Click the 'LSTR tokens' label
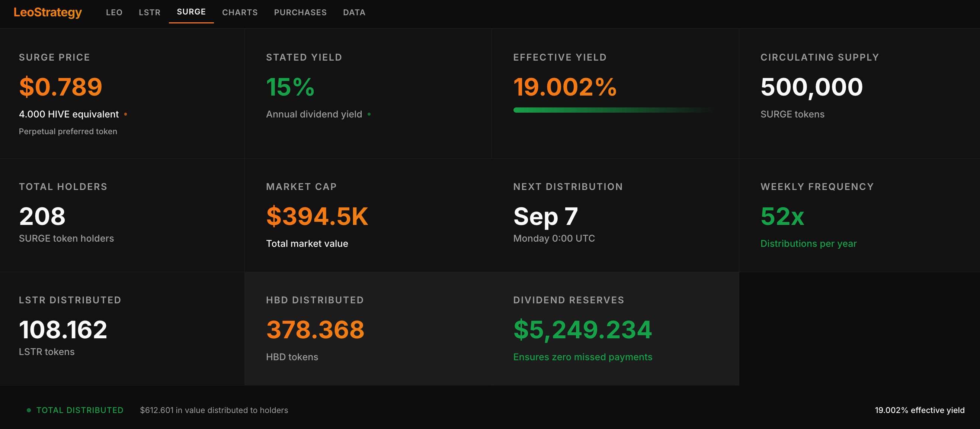 tap(47, 352)
